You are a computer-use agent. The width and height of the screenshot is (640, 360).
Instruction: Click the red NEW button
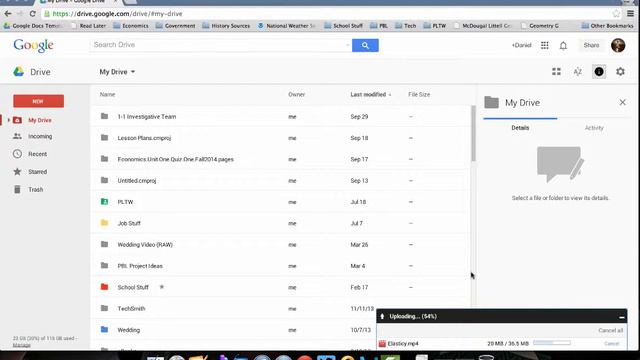[x=38, y=101]
